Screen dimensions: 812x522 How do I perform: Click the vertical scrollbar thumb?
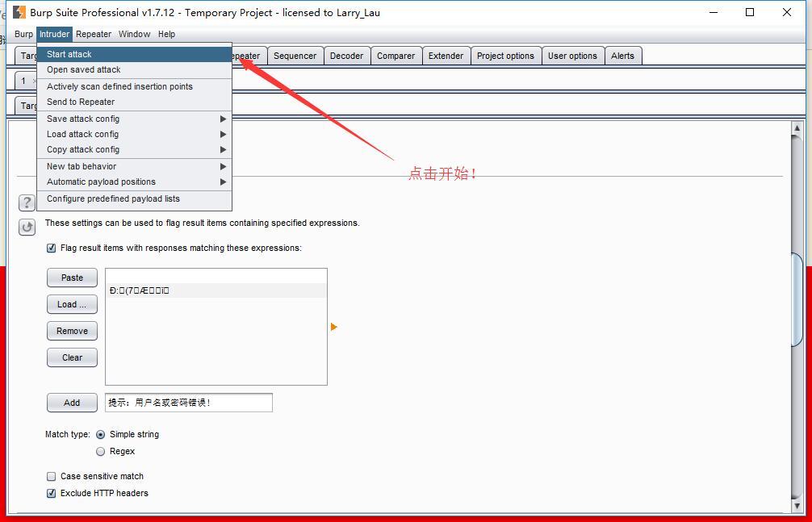[x=797, y=299]
